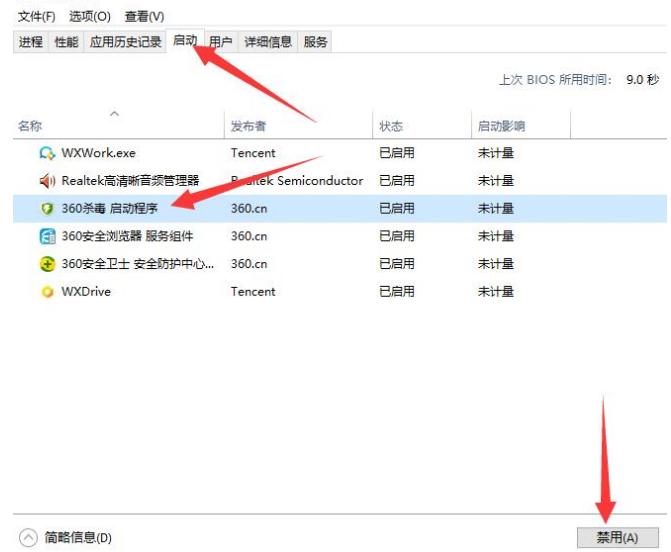This screenshot has height=552, width=671.
Task: Click the 禁用(A) button
Action: 618,537
